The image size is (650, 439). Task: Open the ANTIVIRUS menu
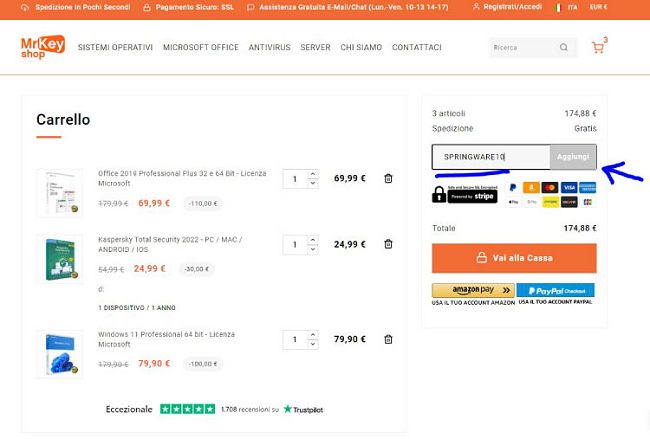[269, 47]
